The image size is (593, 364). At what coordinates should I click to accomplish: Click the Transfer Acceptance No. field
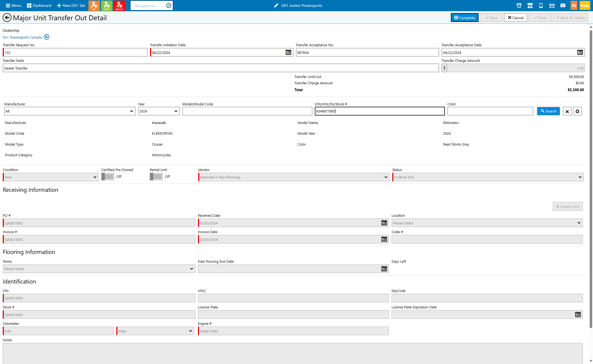click(367, 52)
